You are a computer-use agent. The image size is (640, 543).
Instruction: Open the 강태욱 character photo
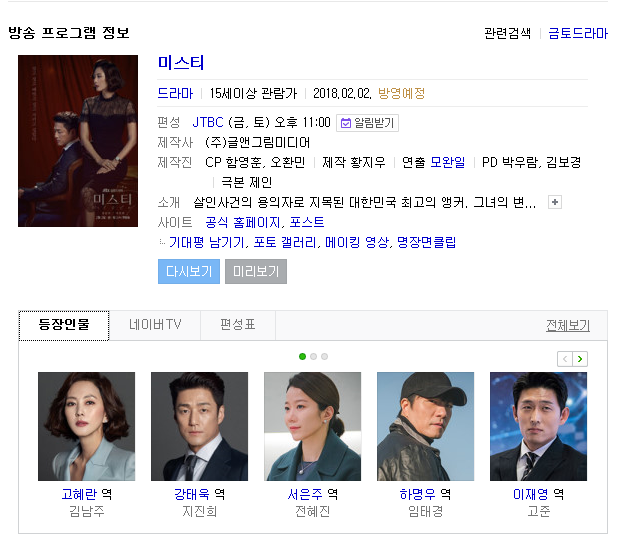click(x=200, y=426)
